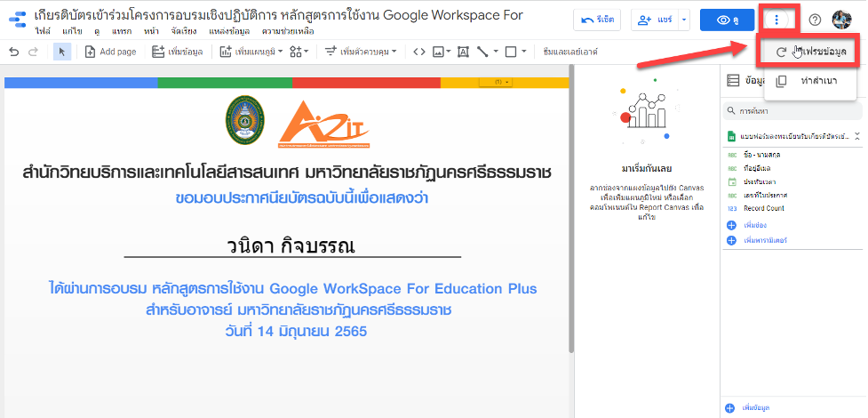
Task: Insert a URL embed with the code icon
Action: 419,52
